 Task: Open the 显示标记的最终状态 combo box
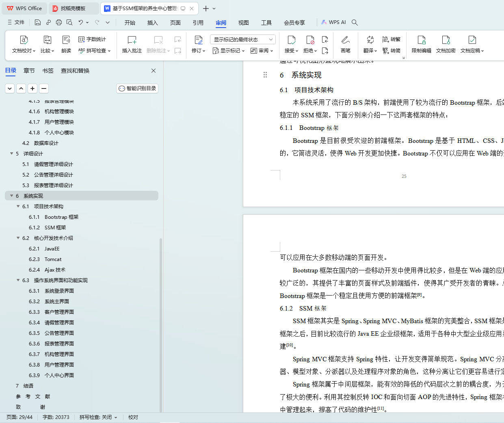(x=243, y=39)
